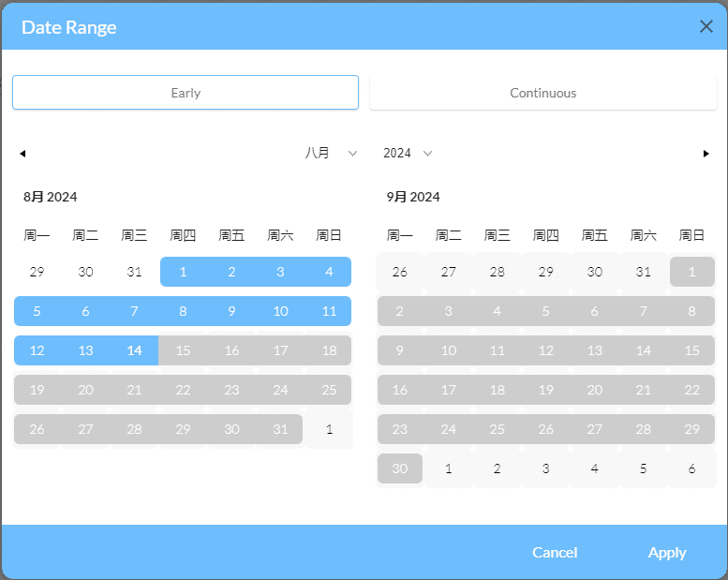Switch to the Continuous tab

542,93
